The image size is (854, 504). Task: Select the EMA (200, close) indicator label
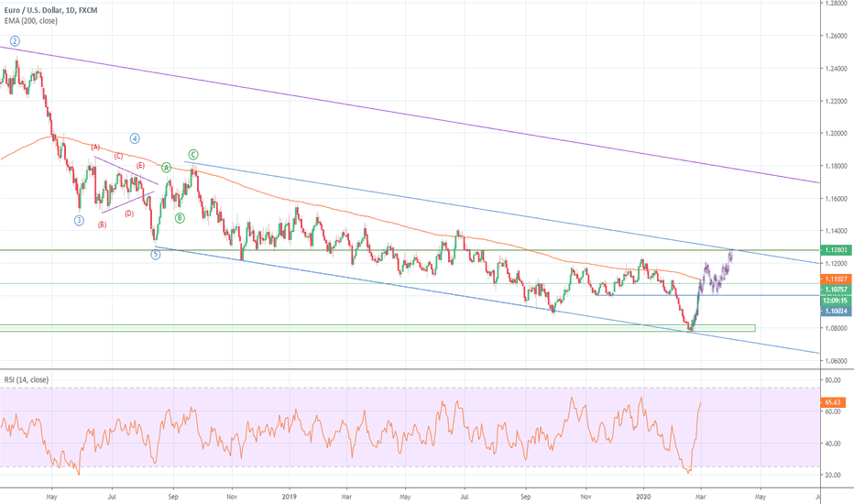coord(31,20)
